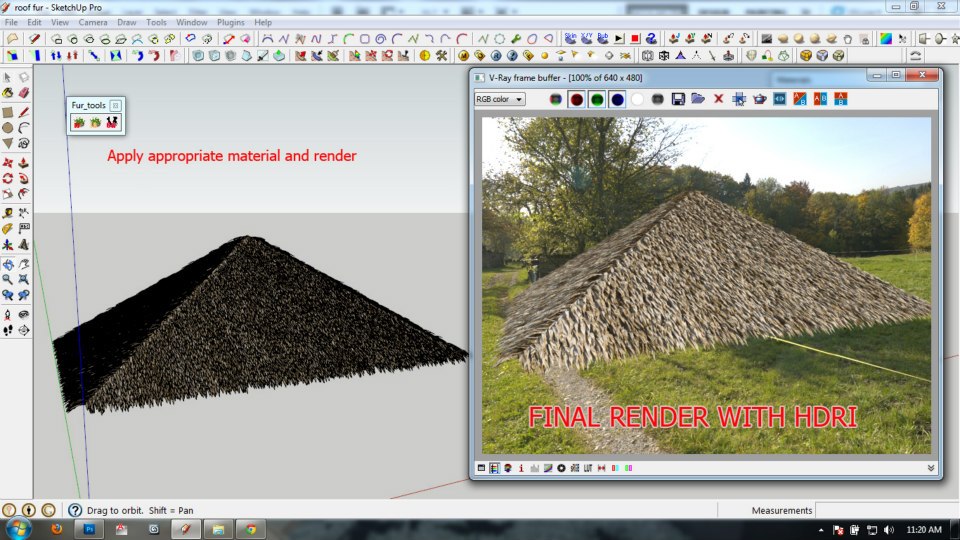
Task: Open the Plugins menu
Action: (x=230, y=22)
